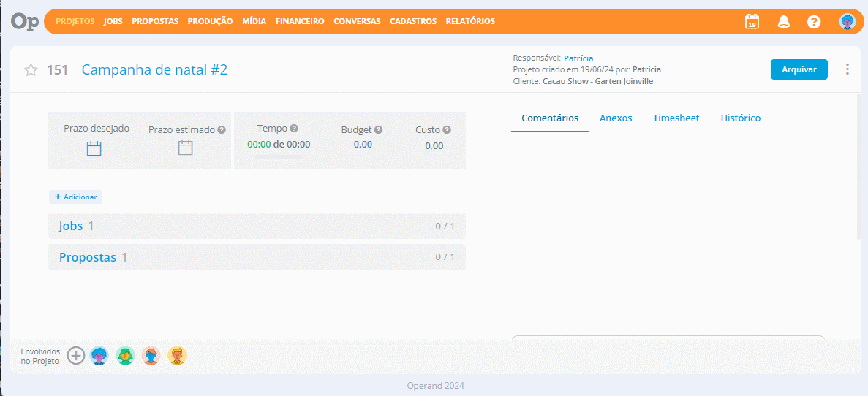This screenshot has width=868, height=396.
Task: Click project number 151
Action: click(57, 69)
